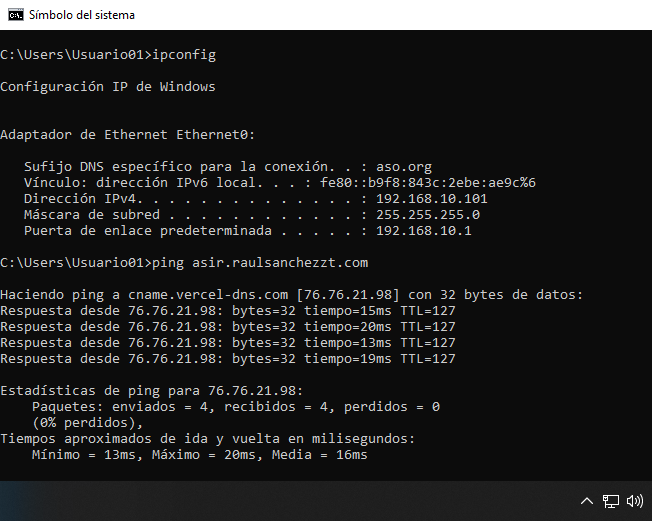Click the subnet mask 255.255.255.0
The width and height of the screenshot is (652, 521).
[428, 215]
